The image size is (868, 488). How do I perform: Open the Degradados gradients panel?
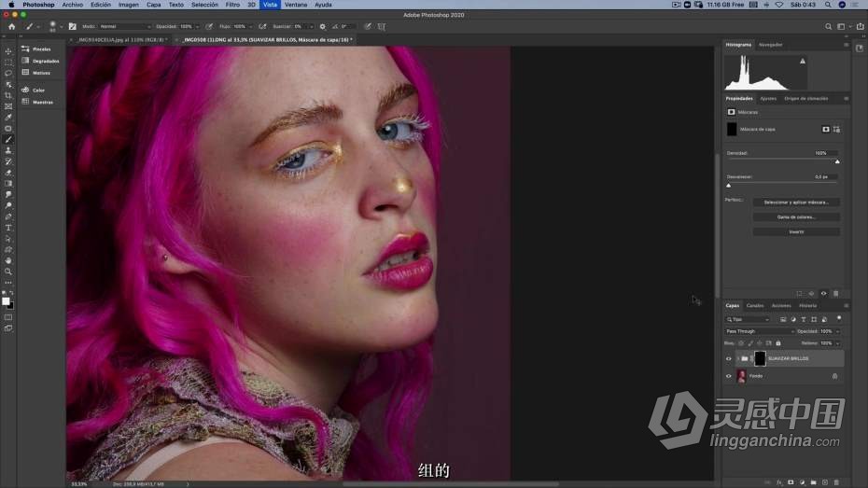click(x=45, y=61)
